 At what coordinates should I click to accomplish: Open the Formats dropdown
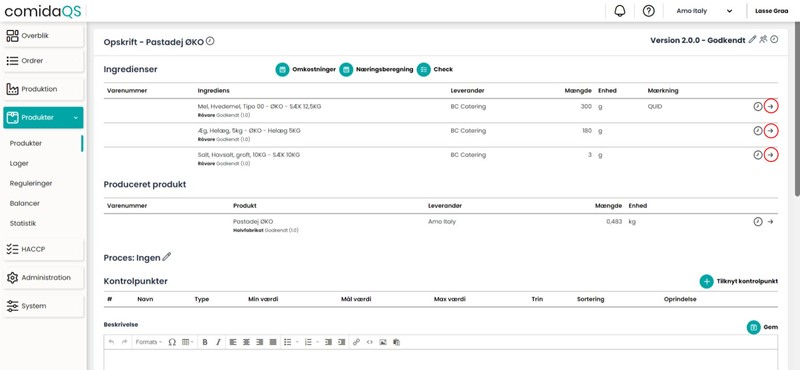pyautogui.click(x=149, y=342)
